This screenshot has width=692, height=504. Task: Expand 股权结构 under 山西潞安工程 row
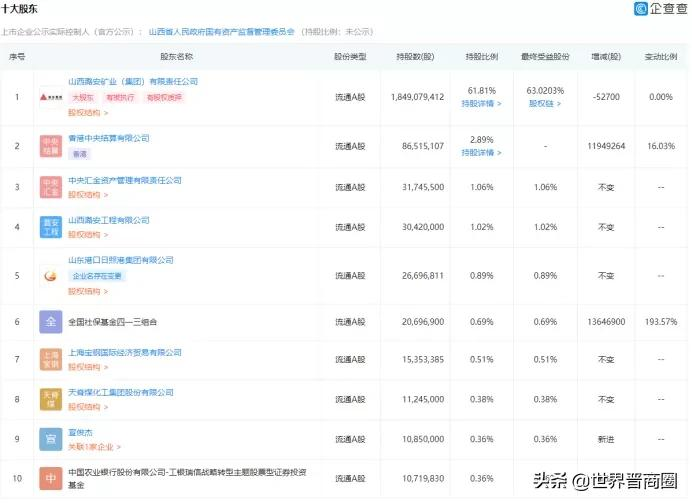click(x=88, y=234)
